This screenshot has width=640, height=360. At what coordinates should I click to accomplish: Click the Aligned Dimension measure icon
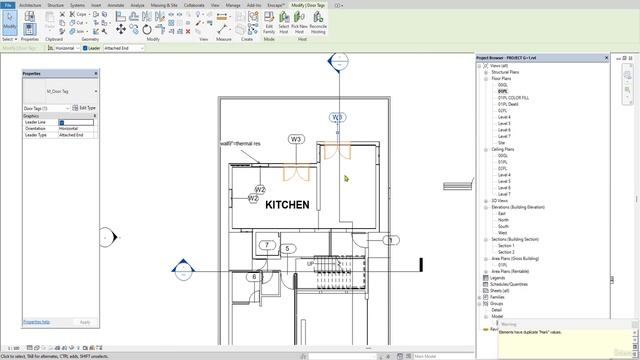pos(222,17)
